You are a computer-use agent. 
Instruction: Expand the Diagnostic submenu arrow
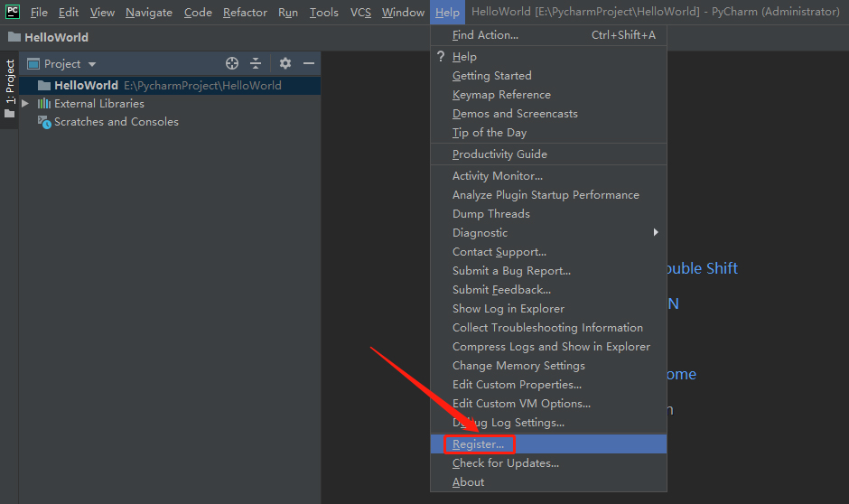[x=656, y=232]
